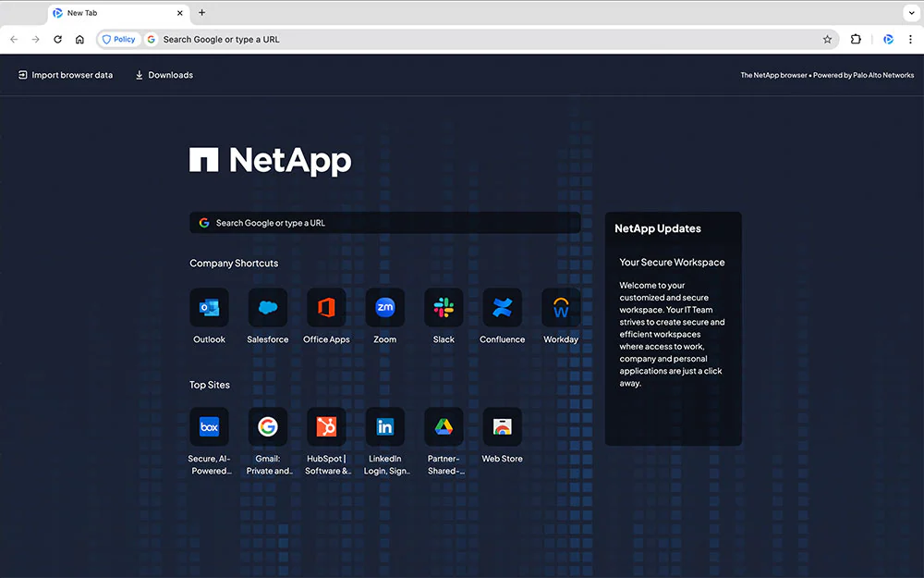Screen dimensions: 924x578
Task: Open the LinkedIn top site tile
Action: click(x=385, y=427)
